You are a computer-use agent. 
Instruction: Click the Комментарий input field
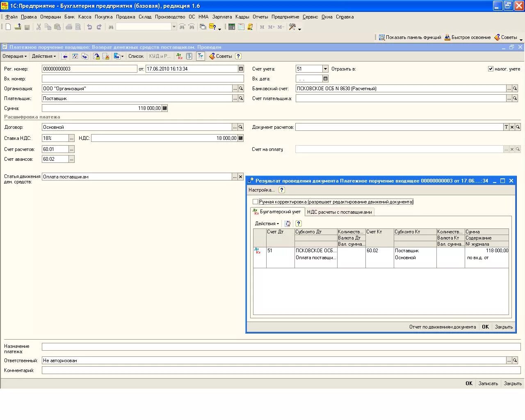(x=281, y=370)
